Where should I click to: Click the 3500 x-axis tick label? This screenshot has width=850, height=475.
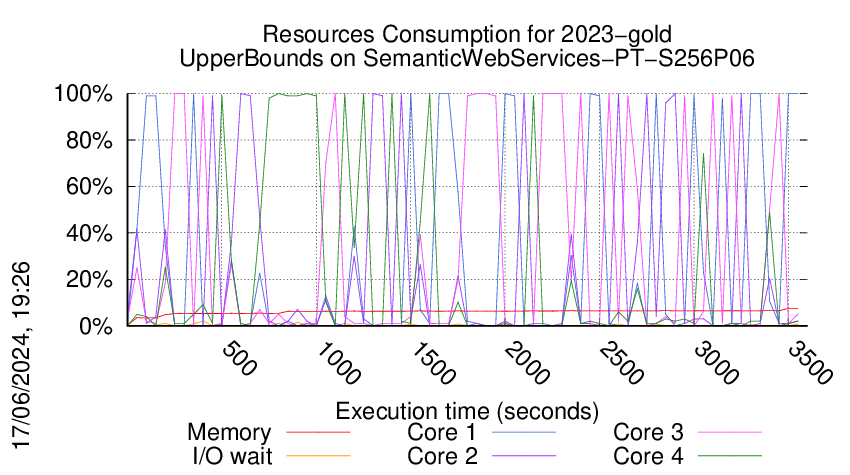(x=810, y=363)
